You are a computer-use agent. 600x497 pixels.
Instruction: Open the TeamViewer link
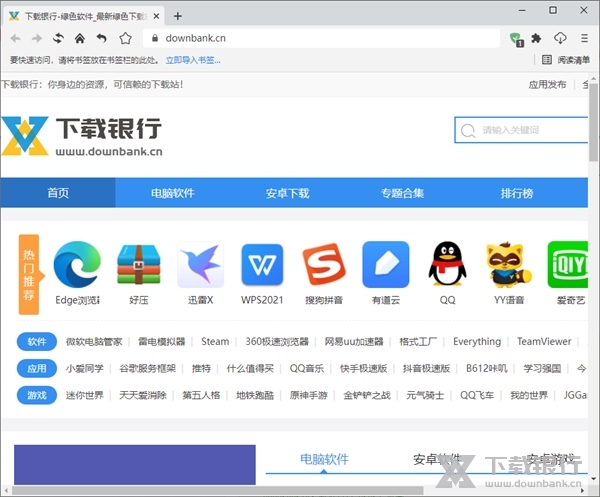pos(544,341)
